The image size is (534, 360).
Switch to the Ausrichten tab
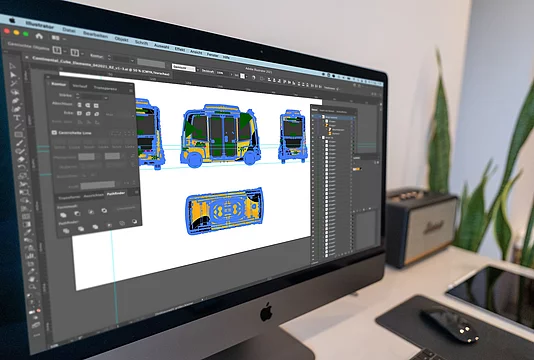[94, 195]
